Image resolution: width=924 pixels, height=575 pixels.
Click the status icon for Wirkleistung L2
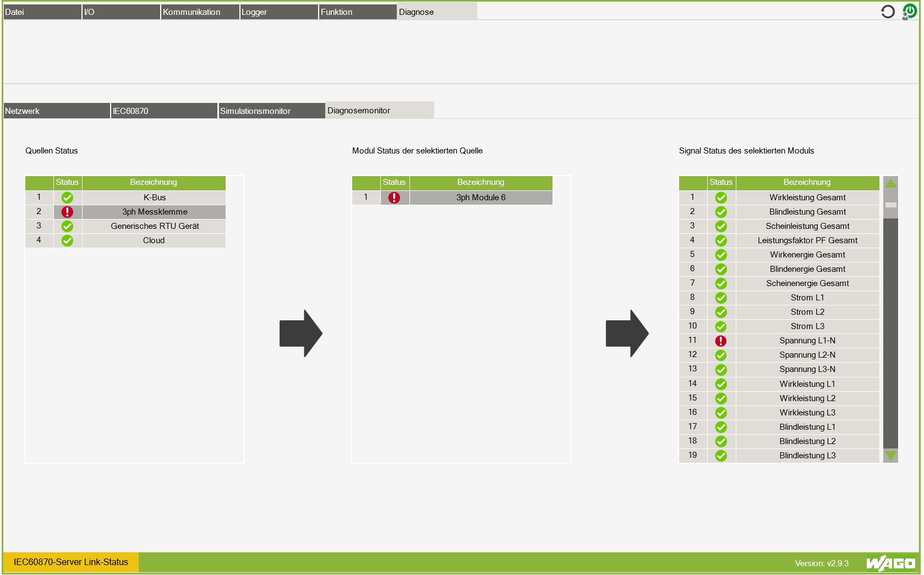pos(721,398)
